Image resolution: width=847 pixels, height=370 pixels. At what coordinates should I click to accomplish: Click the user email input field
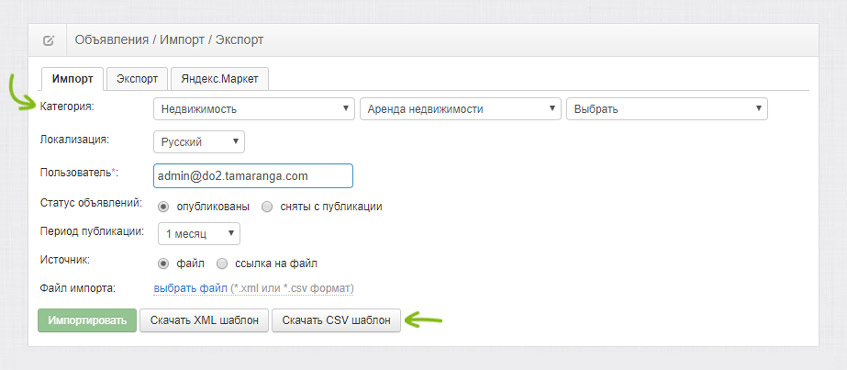pyautogui.click(x=253, y=176)
